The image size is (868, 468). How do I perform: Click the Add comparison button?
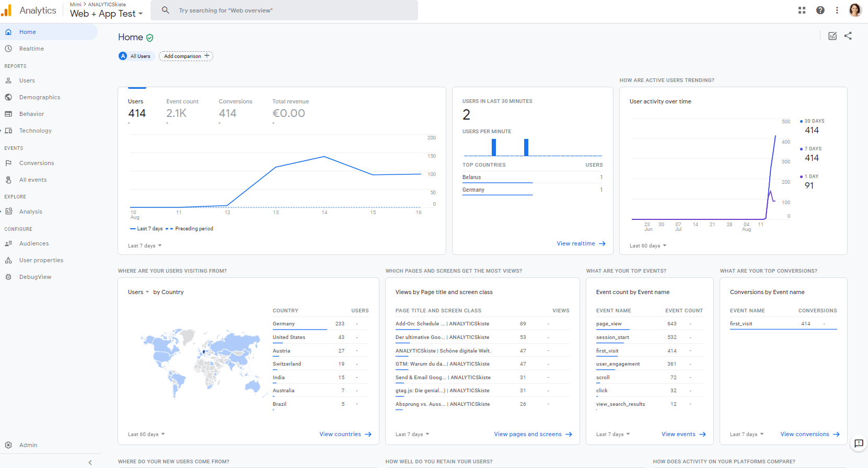tap(186, 56)
